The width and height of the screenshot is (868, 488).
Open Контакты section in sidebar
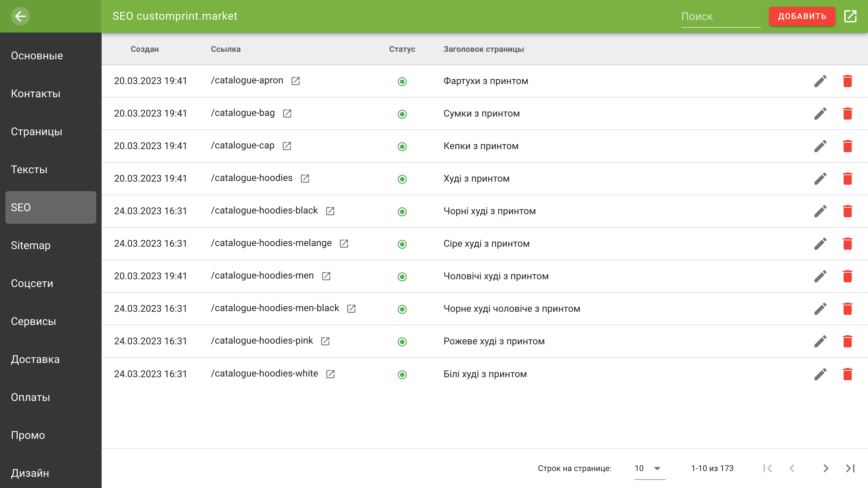(x=51, y=94)
